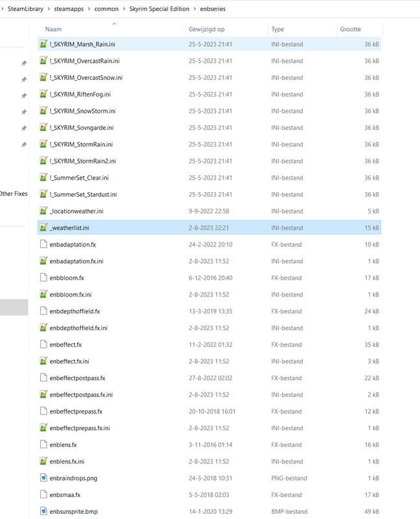
Task: Expand the chevron before SteamLibrary breadcrumb
Action: 3,9
